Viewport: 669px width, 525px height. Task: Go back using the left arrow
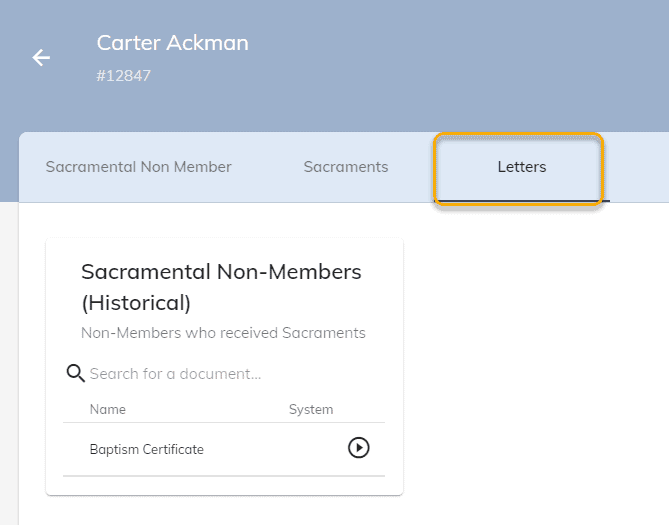pos(41,58)
